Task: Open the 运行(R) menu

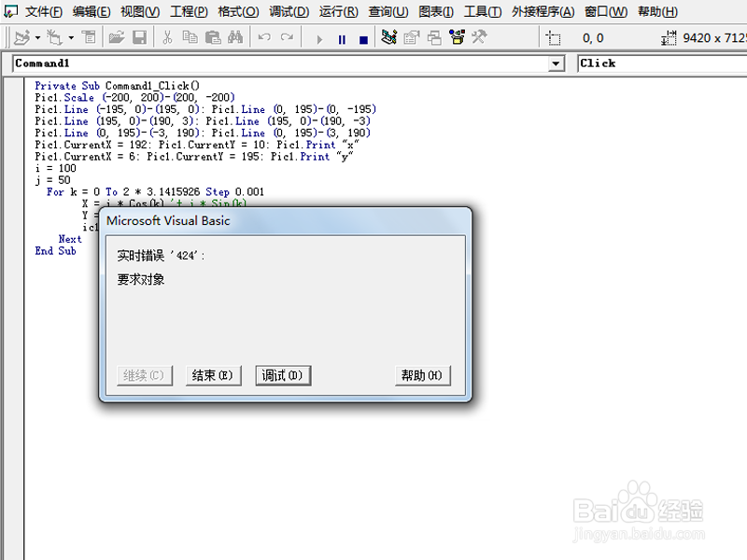Action: pos(338,11)
